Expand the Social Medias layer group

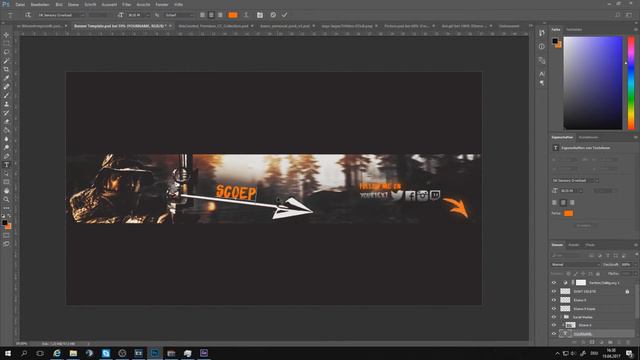(x=561, y=317)
